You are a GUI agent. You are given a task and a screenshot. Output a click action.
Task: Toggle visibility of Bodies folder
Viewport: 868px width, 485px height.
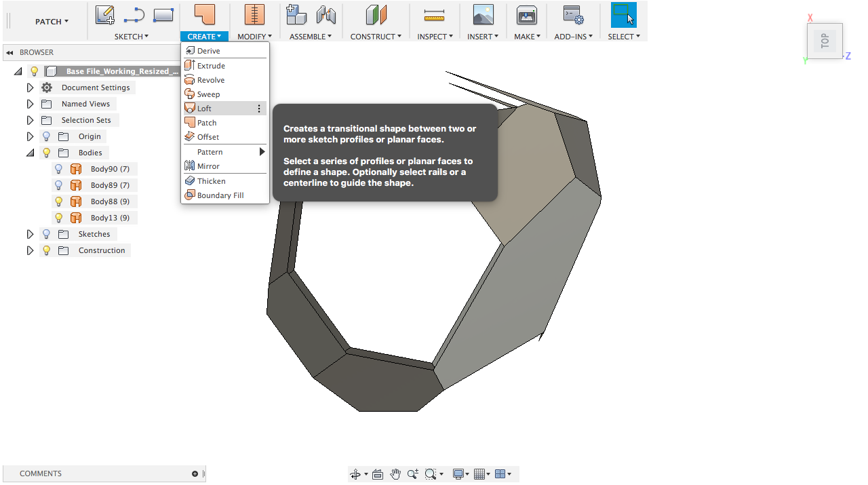(x=47, y=153)
